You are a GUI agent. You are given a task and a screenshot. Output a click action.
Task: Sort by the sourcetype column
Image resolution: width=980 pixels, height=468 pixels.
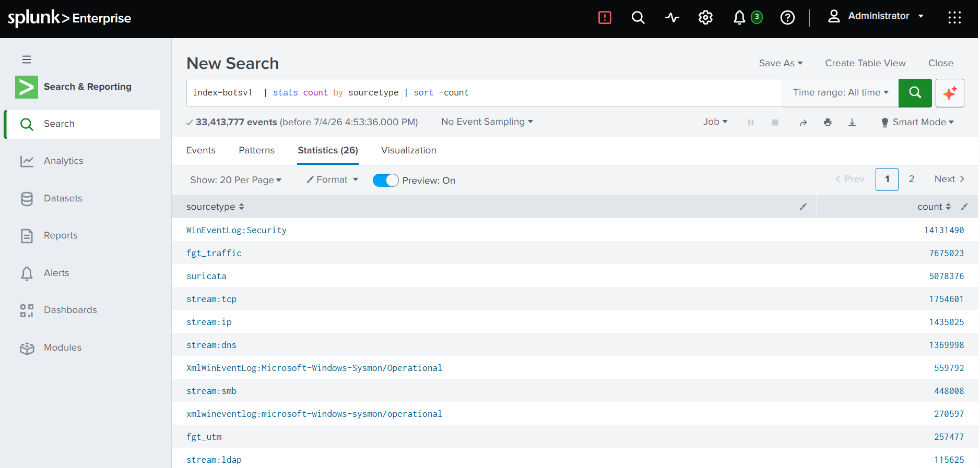[x=215, y=207]
